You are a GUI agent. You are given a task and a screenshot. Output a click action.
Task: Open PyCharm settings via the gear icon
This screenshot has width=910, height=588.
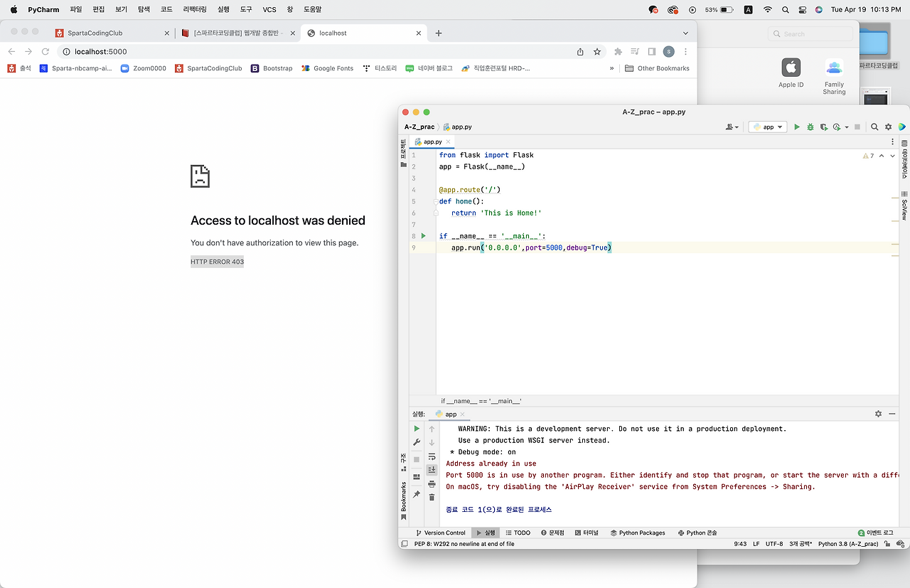[888, 127]
